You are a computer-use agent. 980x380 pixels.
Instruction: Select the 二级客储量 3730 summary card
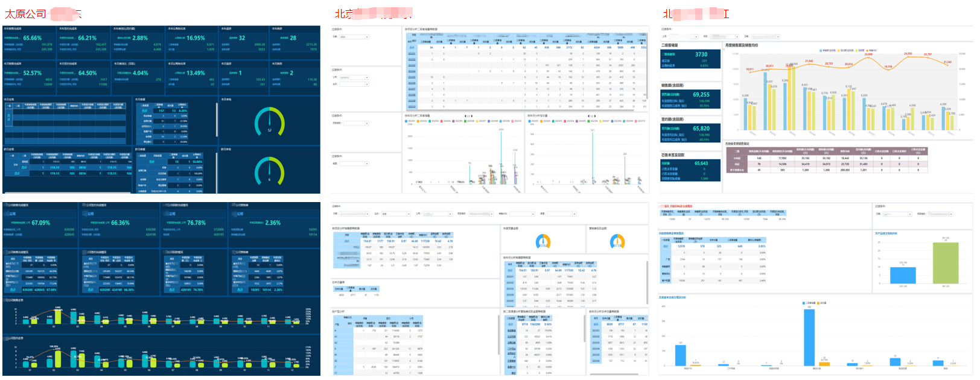(x=690, y=58)
